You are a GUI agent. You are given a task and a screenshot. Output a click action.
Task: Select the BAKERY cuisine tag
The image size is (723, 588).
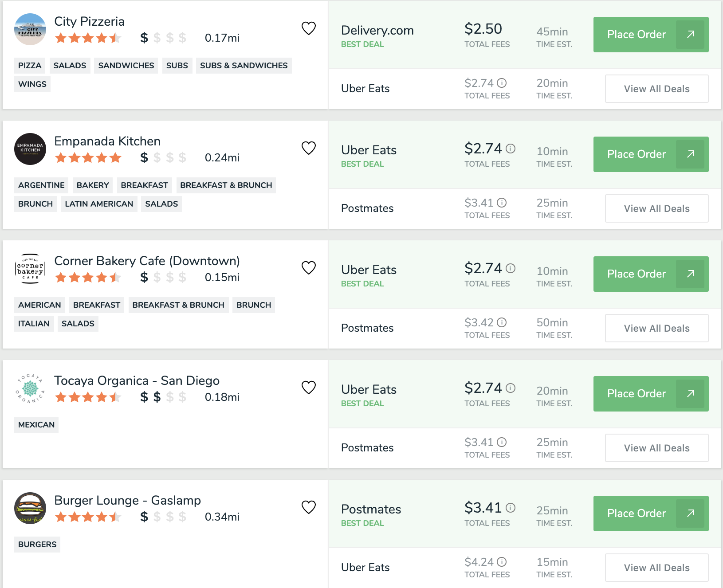pos(93,185)
